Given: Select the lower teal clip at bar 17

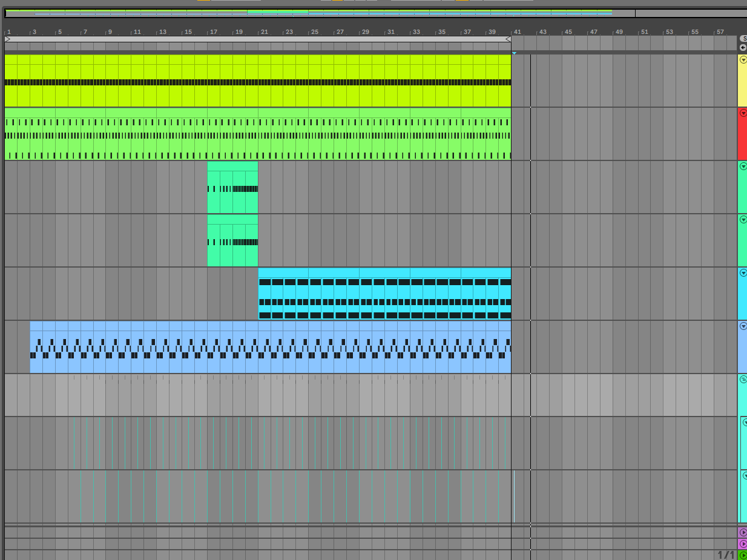Looking at the screenshot, I should [x=232, y=240].
